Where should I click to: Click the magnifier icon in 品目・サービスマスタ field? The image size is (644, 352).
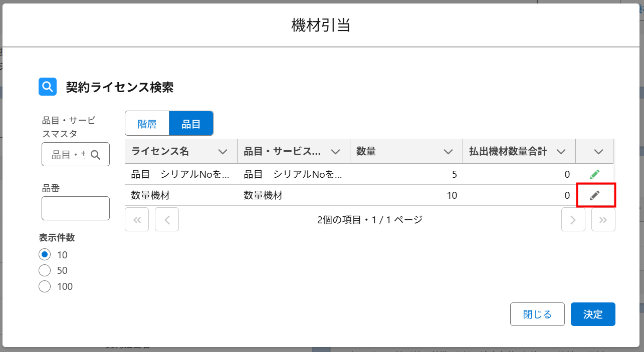[x=95, y=155]
